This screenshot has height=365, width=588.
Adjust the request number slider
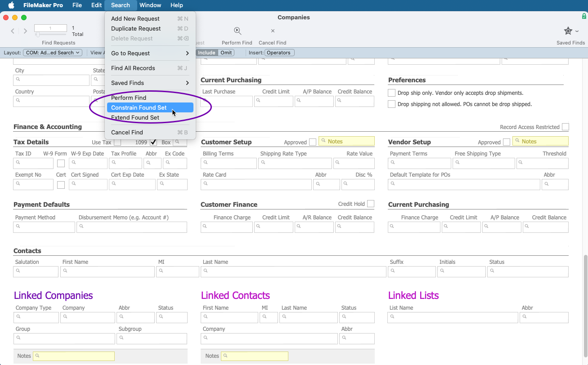pyautogui.click(x=38, y=35)
